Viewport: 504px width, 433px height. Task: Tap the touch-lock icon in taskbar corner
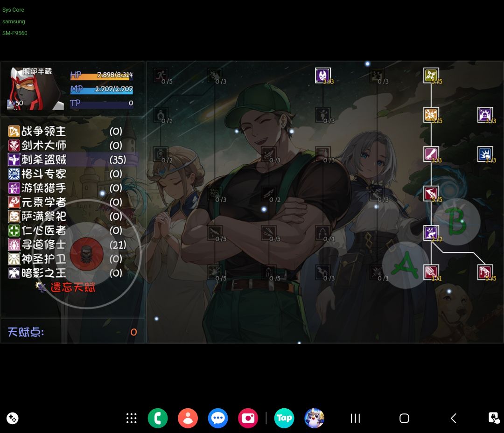tap(494, 418)
